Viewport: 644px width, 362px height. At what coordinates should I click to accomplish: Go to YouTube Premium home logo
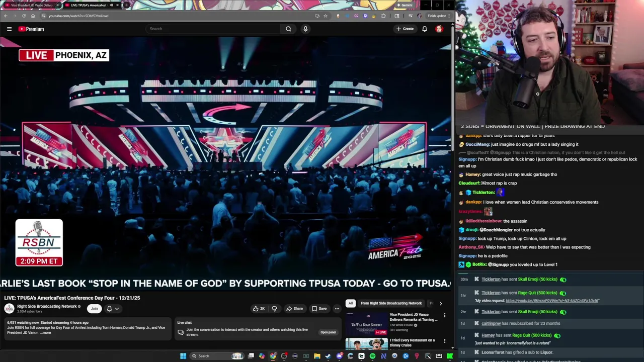coord(31,29)
